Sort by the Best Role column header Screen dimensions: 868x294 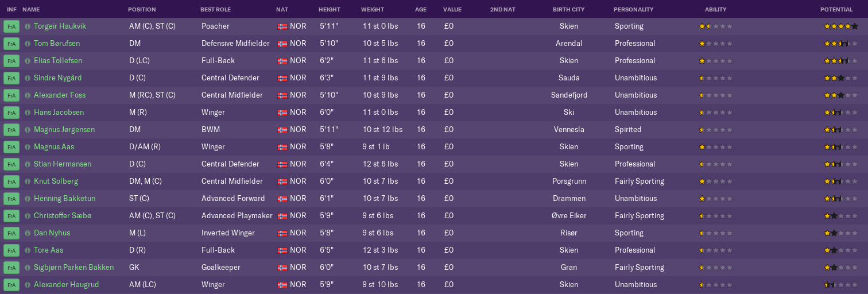click(x=216, y=10)
